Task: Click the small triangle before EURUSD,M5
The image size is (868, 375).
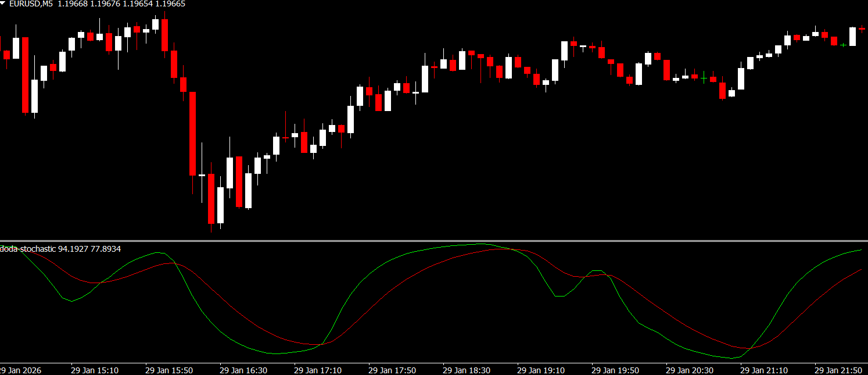Action: 3,3
